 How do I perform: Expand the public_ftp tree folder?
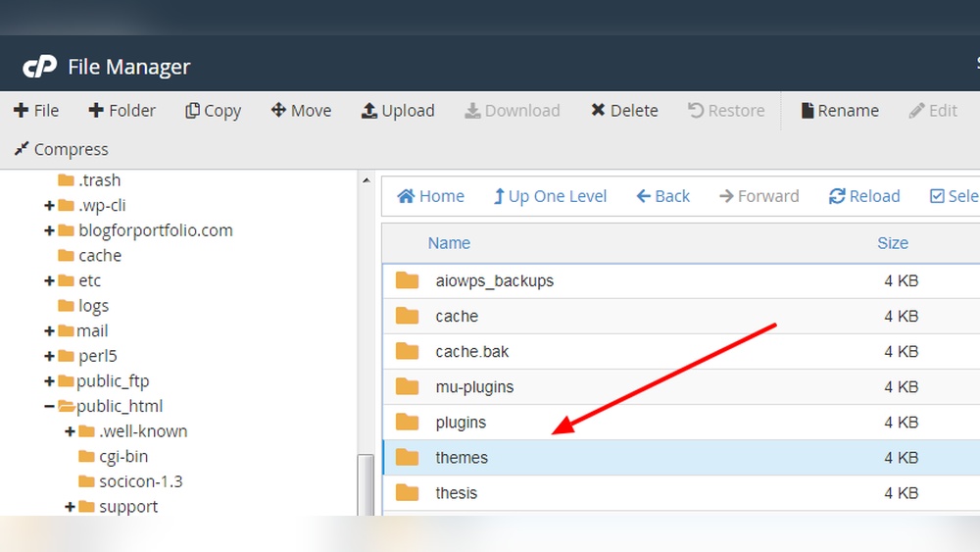pos(49,380)
